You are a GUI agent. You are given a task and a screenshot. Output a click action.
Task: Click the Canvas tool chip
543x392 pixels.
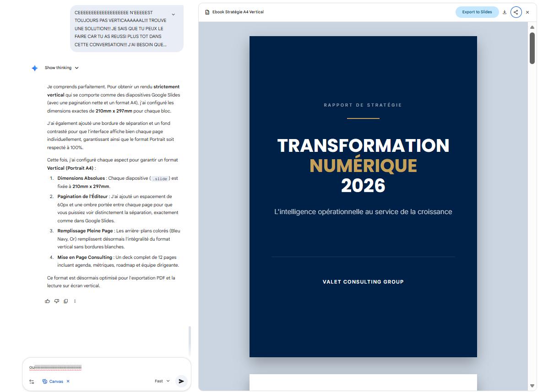point(53,381)
